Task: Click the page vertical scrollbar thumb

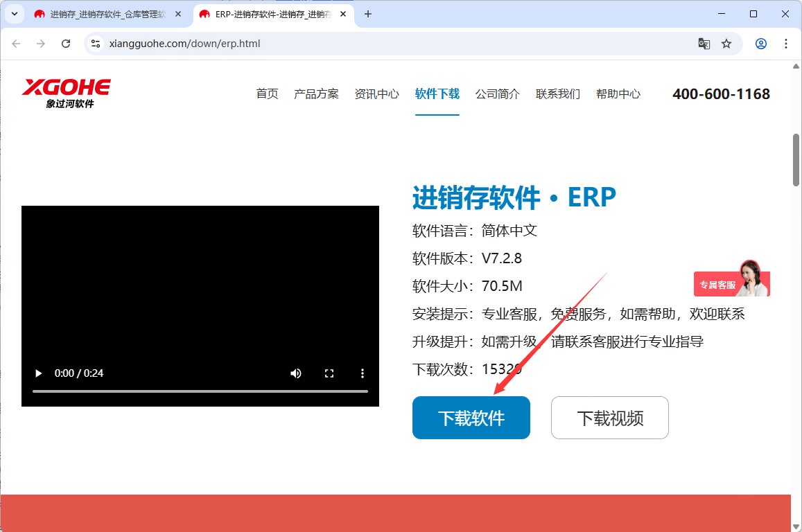Action: click(x=796, y=160)
